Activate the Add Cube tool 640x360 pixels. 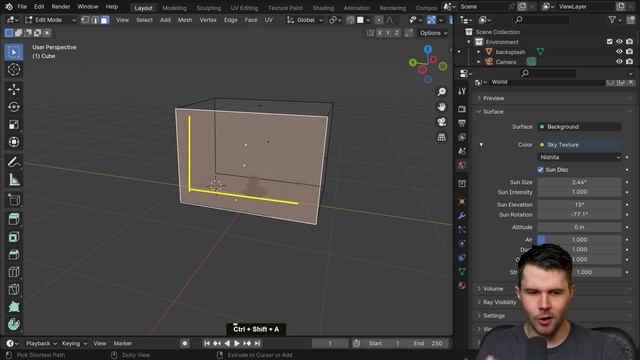(13, 200)
